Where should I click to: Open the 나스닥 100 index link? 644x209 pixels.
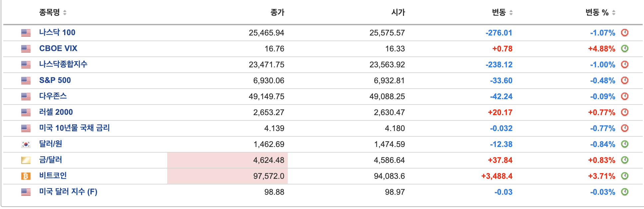pyautogui.click(x=57, y=33)
